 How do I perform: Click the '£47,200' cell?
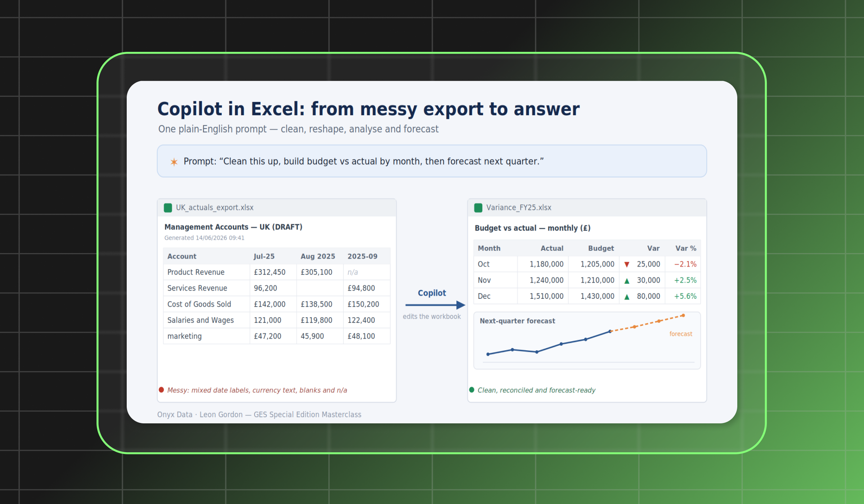[273, 336]
